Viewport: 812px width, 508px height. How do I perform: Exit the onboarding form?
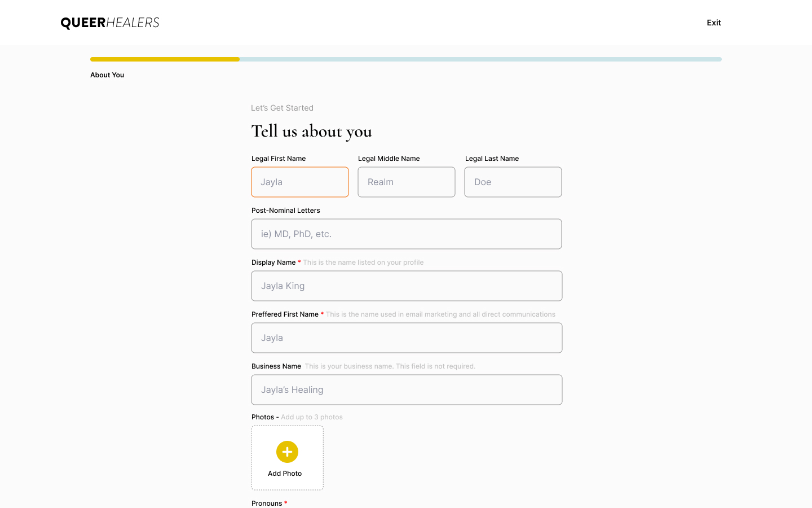pos(713,23)
